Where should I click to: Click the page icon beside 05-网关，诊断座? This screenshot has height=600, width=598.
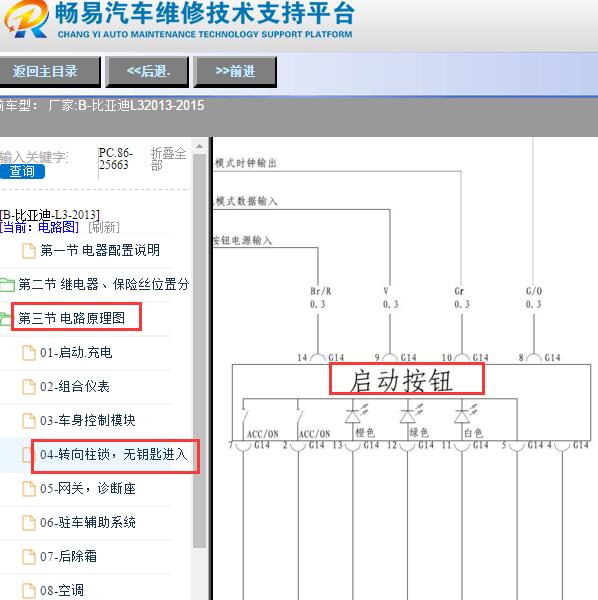(29, 489)
